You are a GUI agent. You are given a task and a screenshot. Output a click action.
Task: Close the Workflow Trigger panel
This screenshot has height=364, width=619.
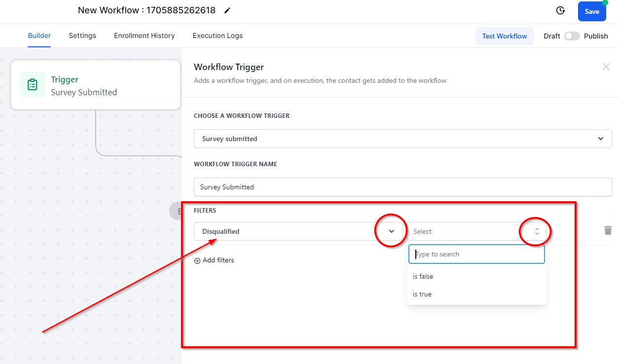(606, 67)
